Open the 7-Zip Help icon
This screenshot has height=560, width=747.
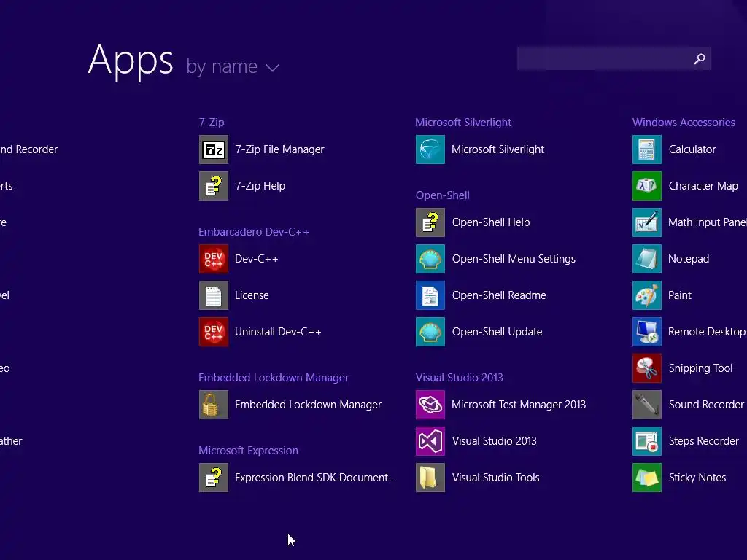click(214, 186)
